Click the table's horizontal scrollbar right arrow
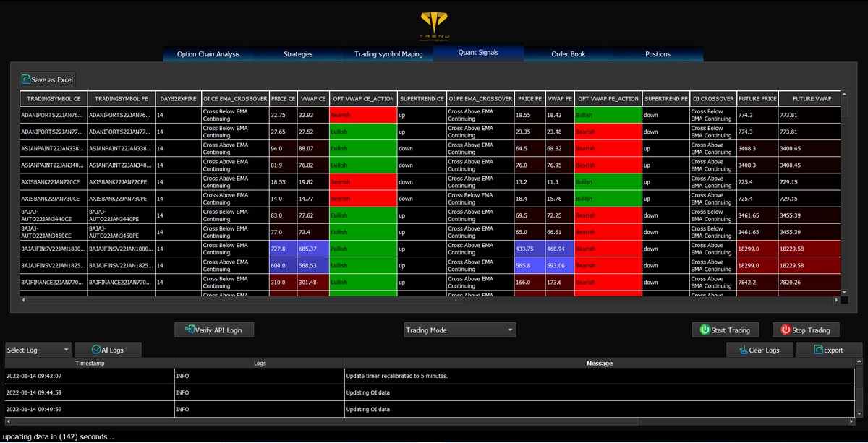The image size is (868, 443). 836,300
